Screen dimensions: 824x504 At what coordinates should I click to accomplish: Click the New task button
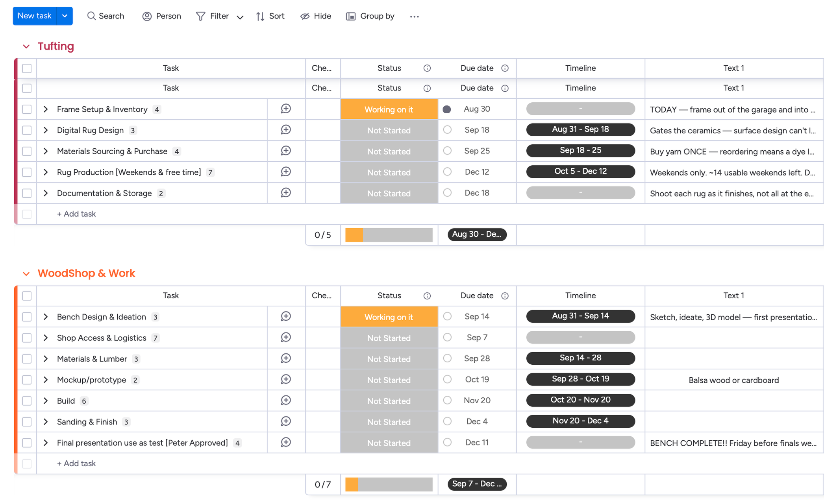(x=35, y=16)
